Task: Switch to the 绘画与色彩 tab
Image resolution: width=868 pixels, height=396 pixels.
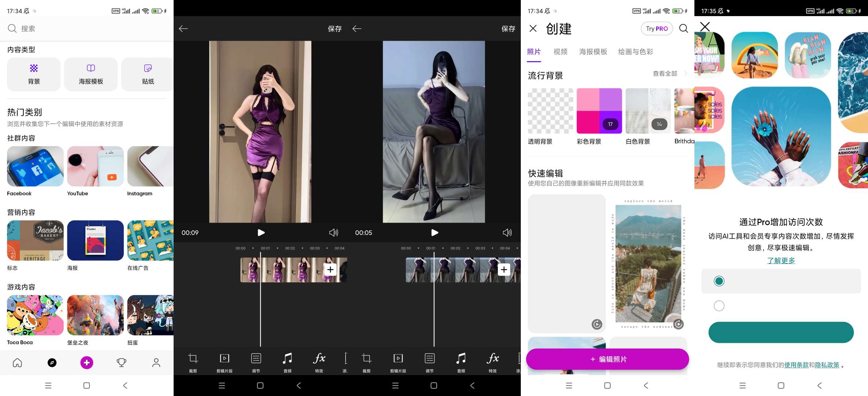Action: coord(635,52)
